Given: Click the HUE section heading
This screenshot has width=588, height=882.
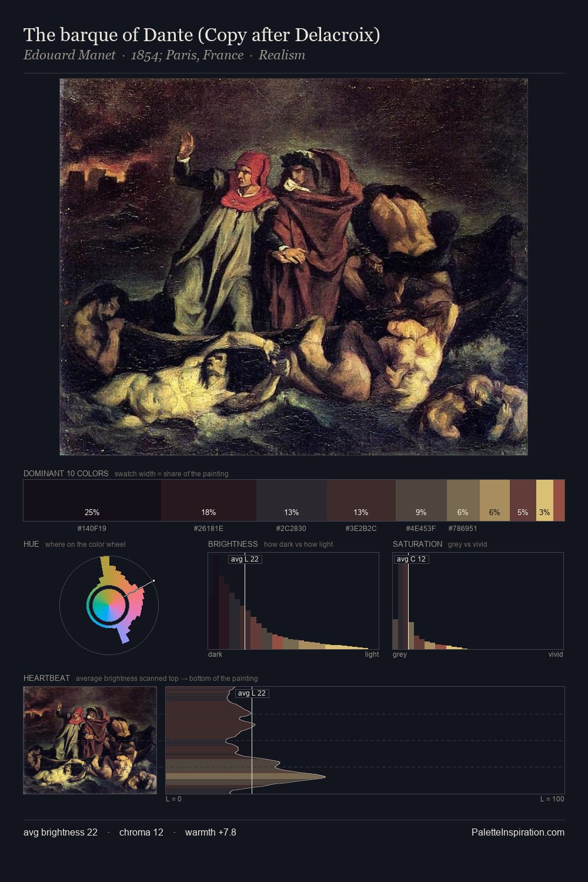Looking at the screenshot, I should click(31, 544).
